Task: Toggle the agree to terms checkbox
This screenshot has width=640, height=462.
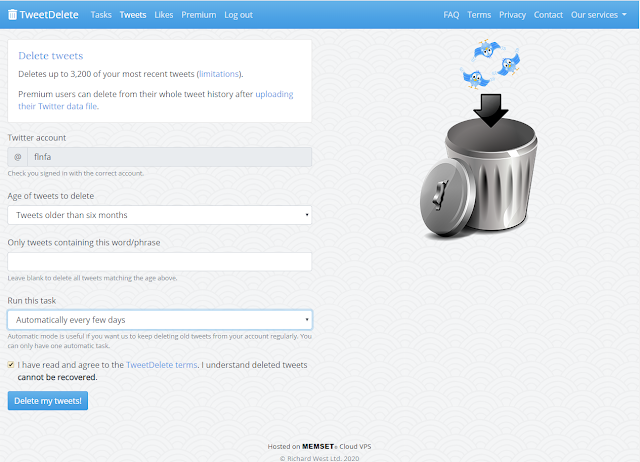Action: [x=11, y=364]
